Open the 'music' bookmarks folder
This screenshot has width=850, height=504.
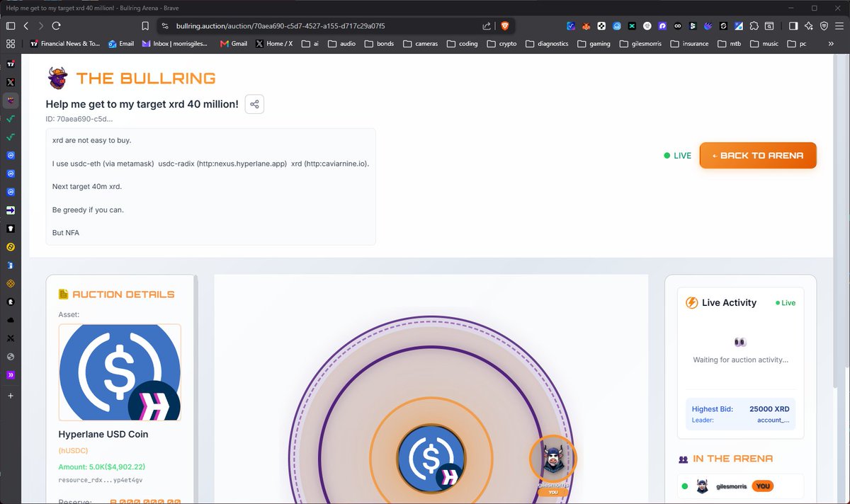coord(764,43)
